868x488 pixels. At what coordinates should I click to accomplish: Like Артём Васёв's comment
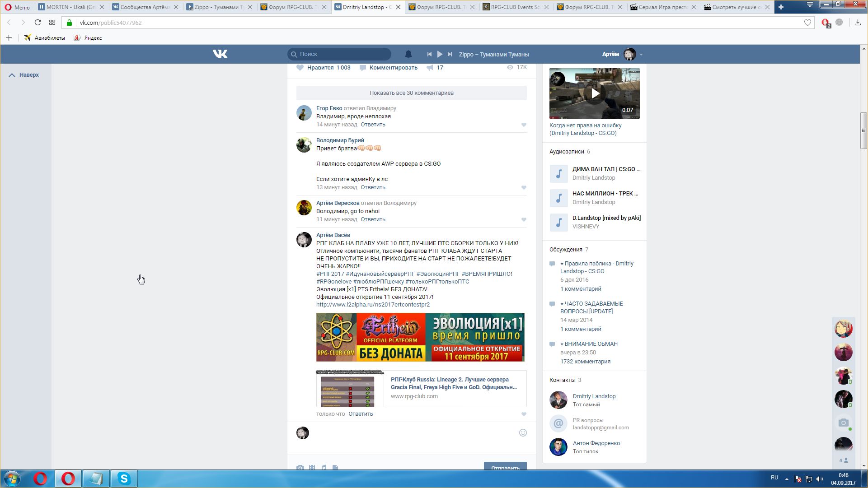(x=524, y=414)
